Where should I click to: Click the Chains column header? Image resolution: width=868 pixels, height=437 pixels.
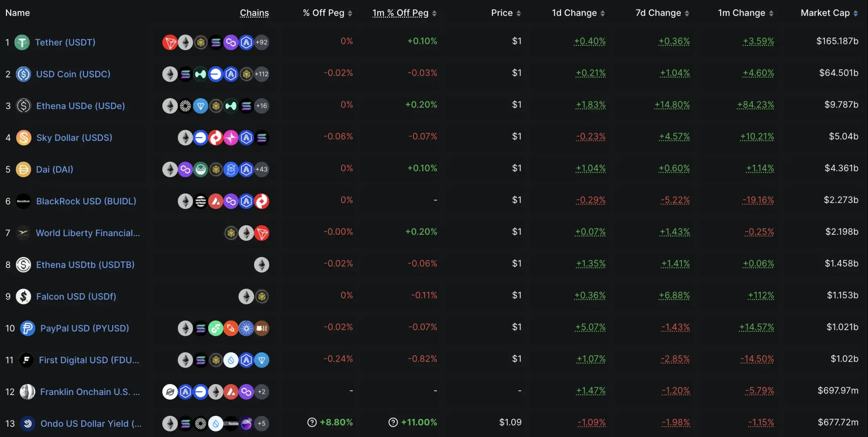click(254, 13)
